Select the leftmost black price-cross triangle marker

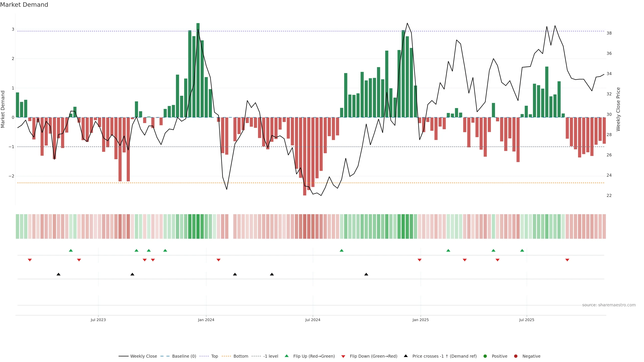pyautogui.click(x=59, y=274)
